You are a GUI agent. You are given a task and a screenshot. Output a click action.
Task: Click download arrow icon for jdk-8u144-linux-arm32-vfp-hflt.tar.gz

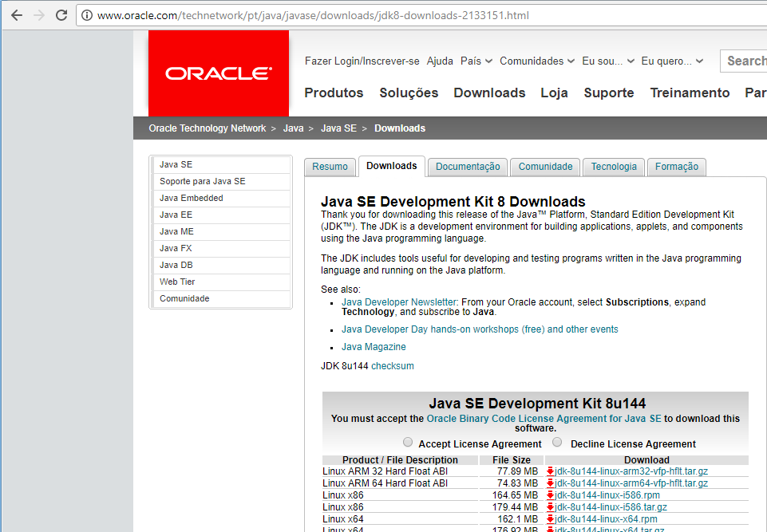click(550, 471)
